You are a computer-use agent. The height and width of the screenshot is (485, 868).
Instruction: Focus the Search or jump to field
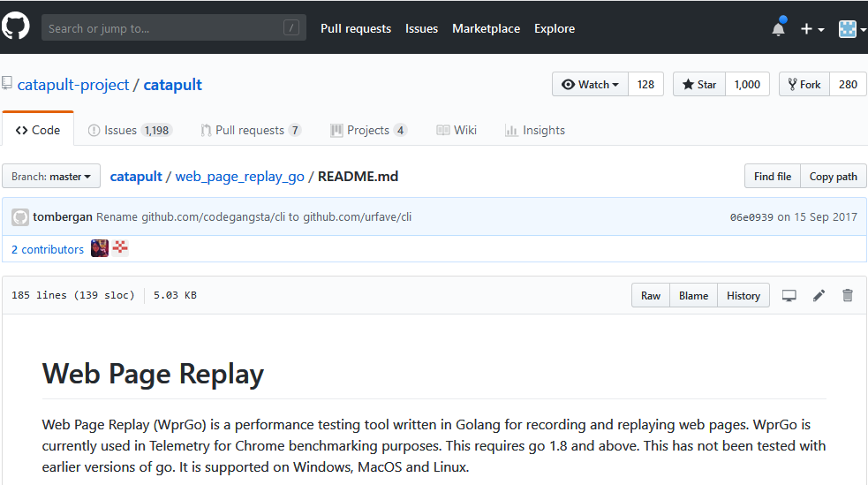[x=174, y=27]
